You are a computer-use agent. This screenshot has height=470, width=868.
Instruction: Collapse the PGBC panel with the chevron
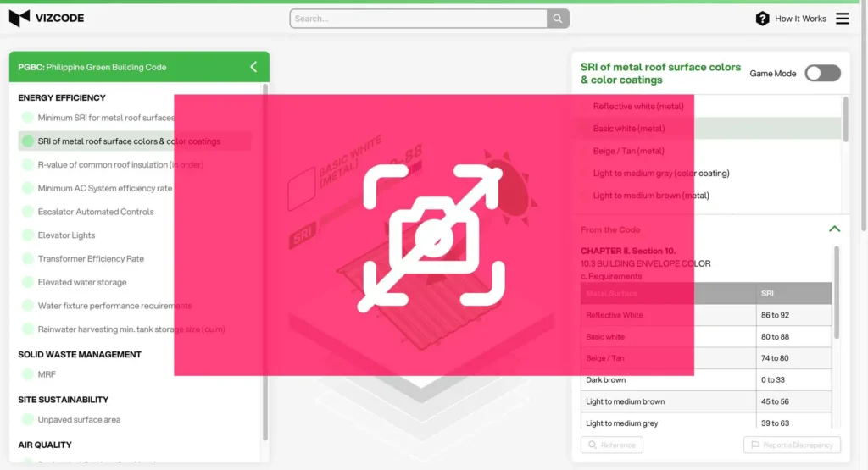[x=253, y=67]
